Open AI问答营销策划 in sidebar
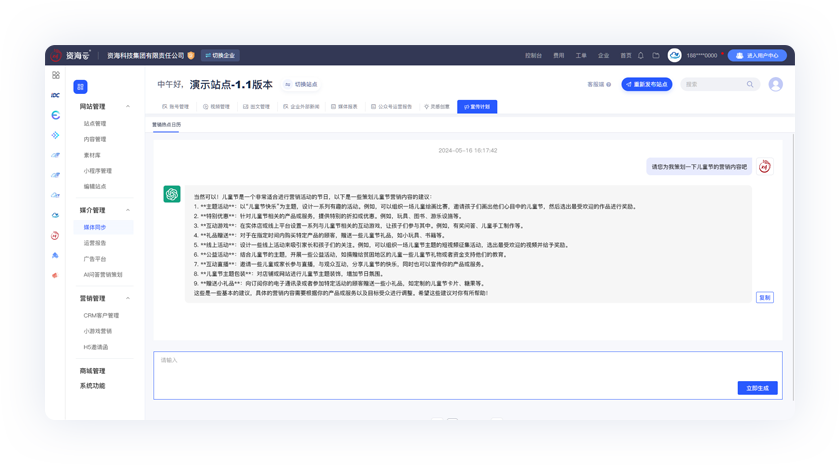 [x=103, y=274]
